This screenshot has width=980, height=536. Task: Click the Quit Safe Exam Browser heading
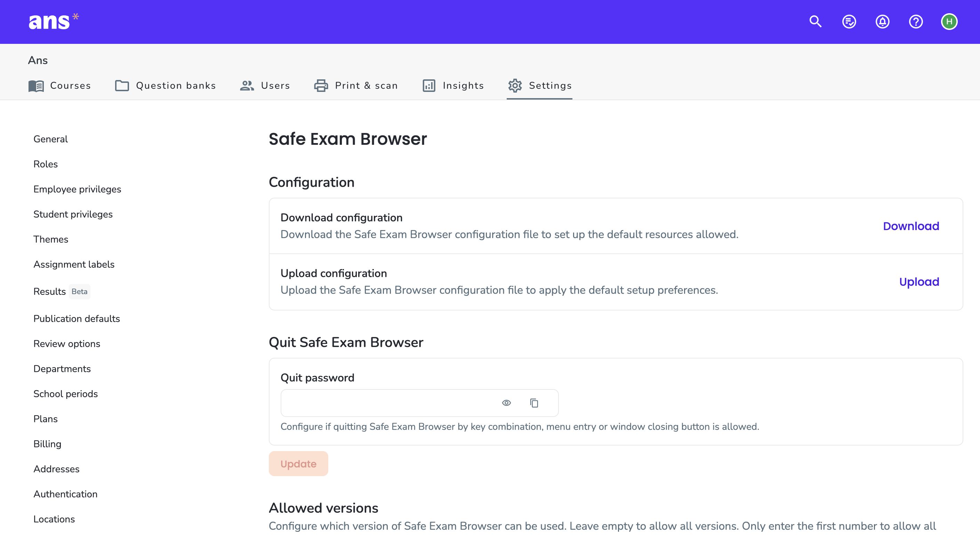346,342
